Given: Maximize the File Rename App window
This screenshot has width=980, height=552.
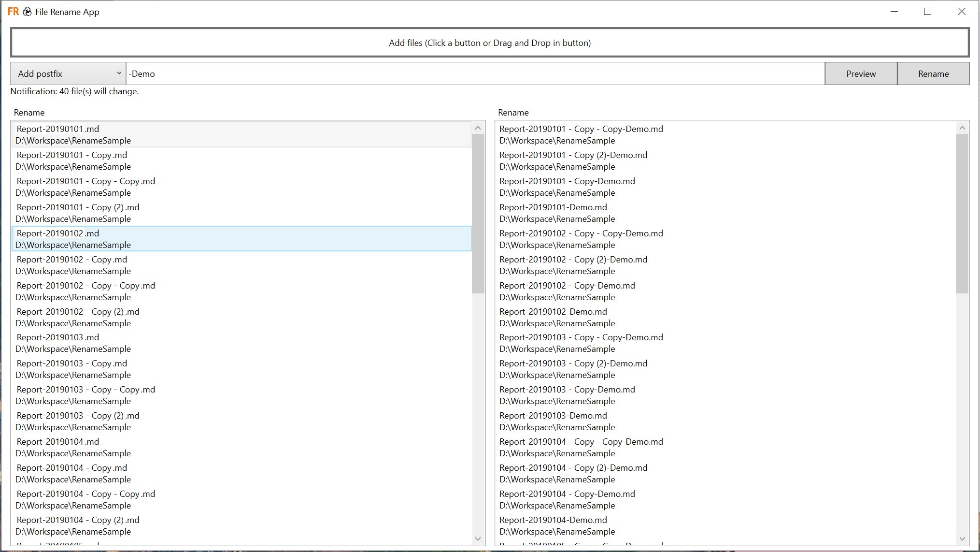Looking at the screenshot, I should point(927,12).
